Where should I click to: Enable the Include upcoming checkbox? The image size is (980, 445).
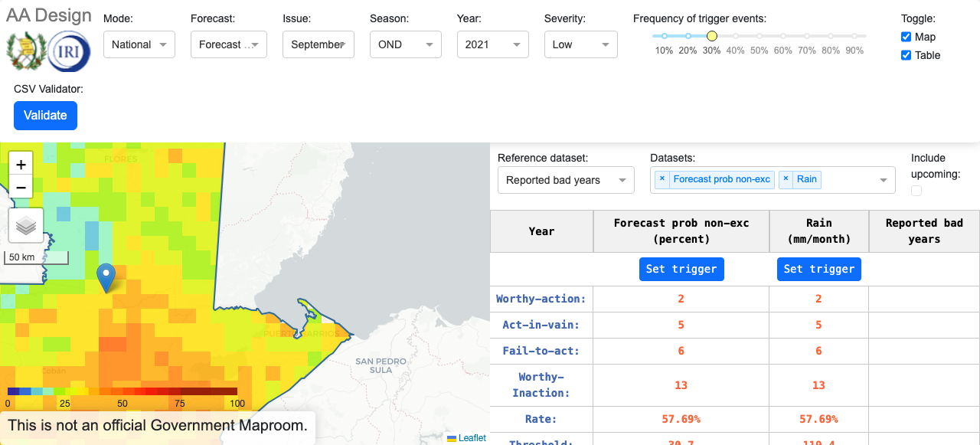pyautogui.click(x=916, y=190)
